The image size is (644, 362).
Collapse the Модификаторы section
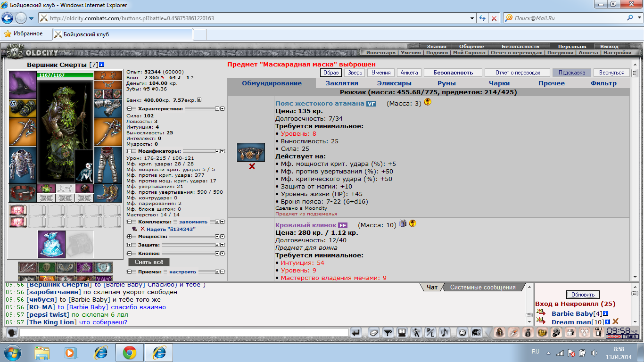point(130,151)
